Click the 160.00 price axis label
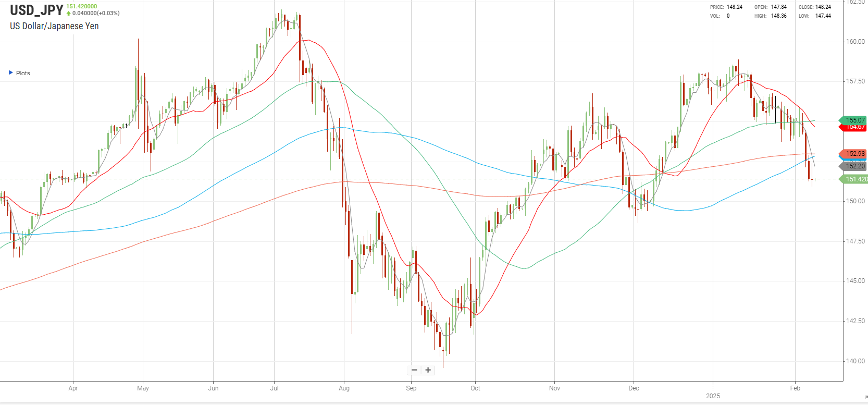 point(855,42)
